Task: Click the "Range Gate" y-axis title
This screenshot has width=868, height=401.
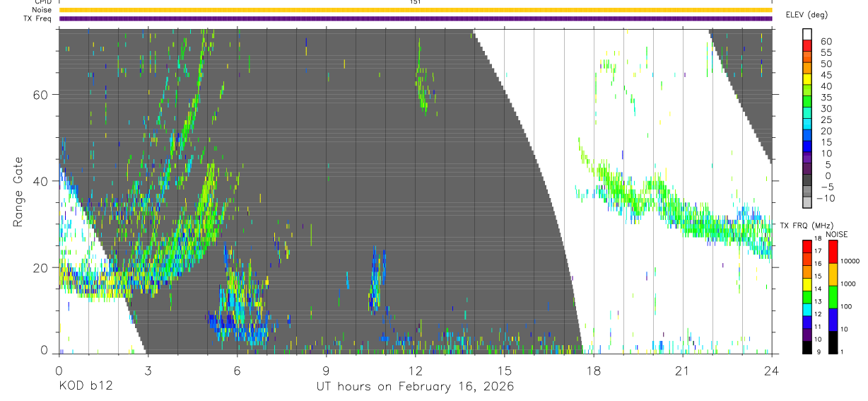Action: click(19, 192)
